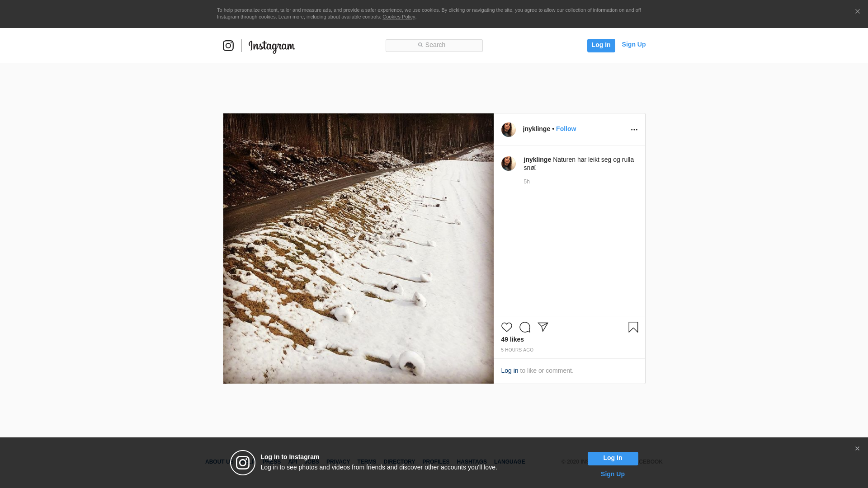Click the Sign Up link in header
This screenshot has width=868, height=488.
point(633,44)
